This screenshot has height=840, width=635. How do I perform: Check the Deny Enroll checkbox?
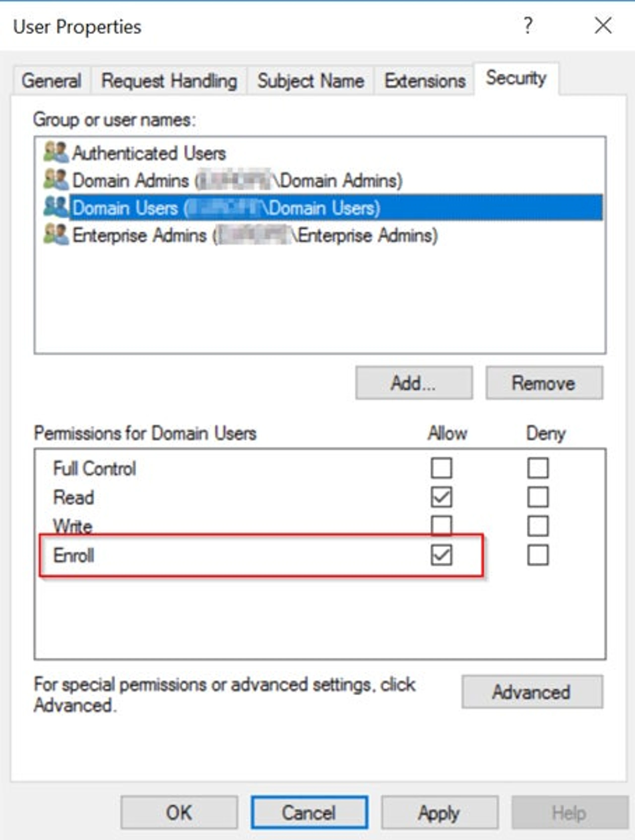click(538, 555)
